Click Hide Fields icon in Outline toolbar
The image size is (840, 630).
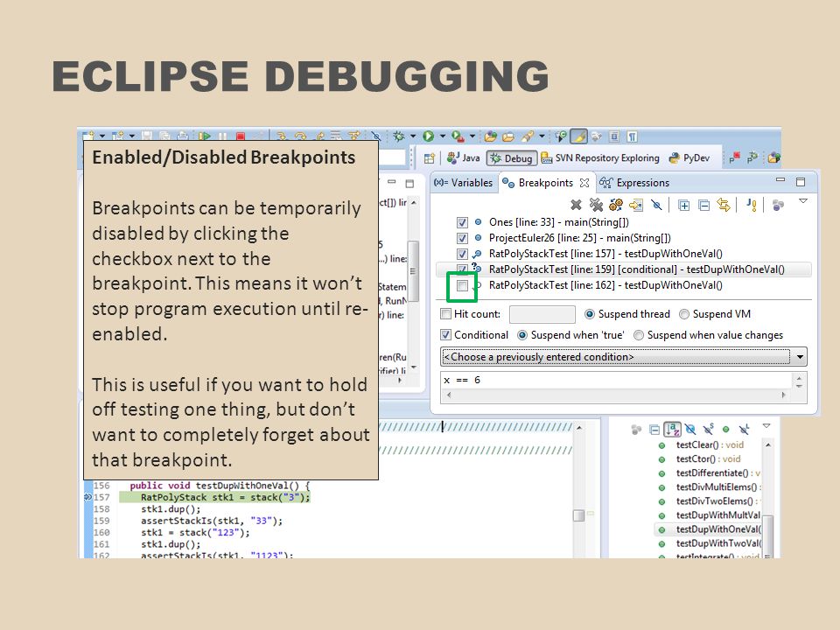tap(690, 429)
